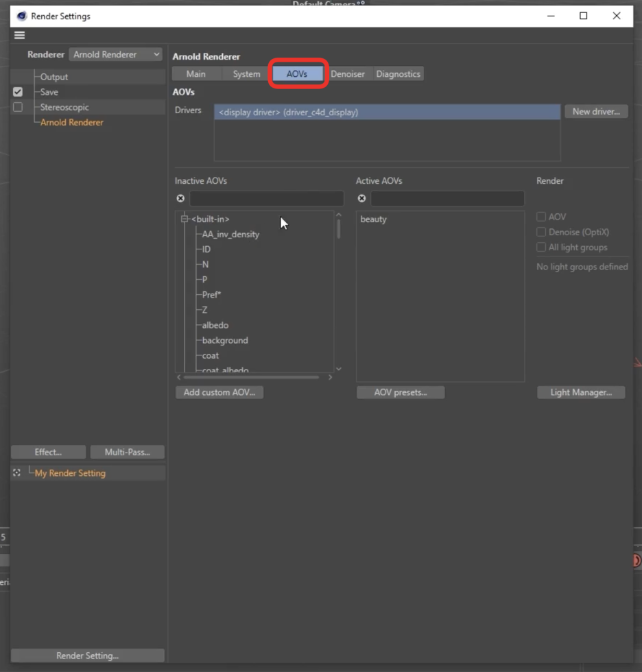Select the beauty active AOV
This screenshot has width=642, height=672.
tap(373, 219)
